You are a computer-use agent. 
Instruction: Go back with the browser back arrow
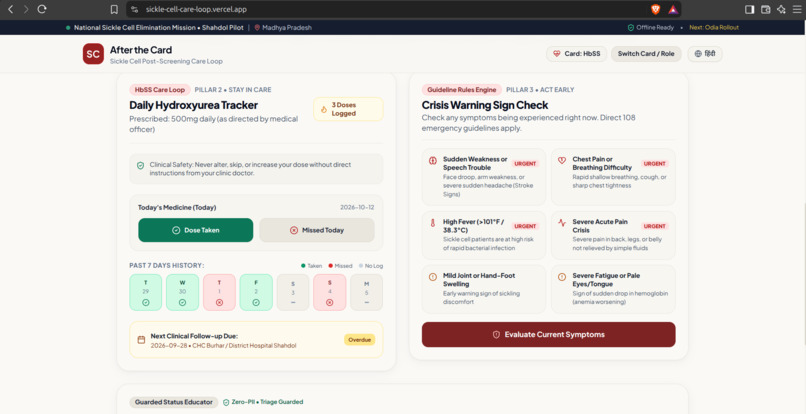(10, 9)
